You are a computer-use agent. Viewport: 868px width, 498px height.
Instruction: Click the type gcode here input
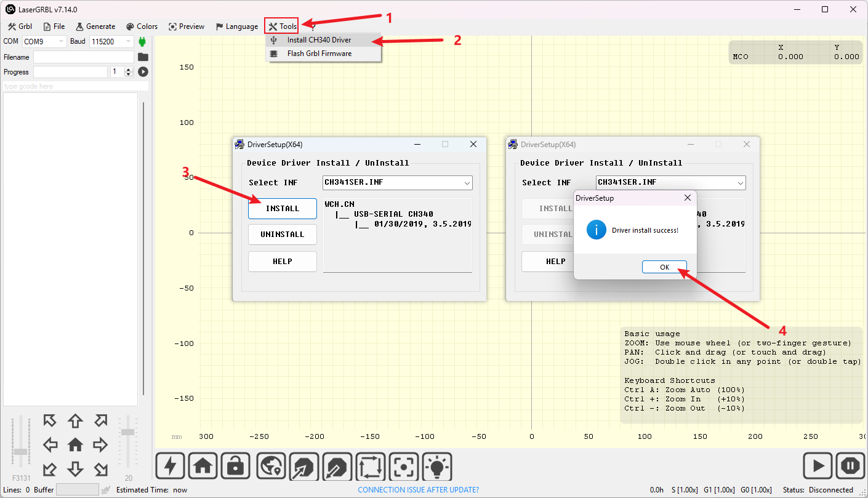click(75, 87)
